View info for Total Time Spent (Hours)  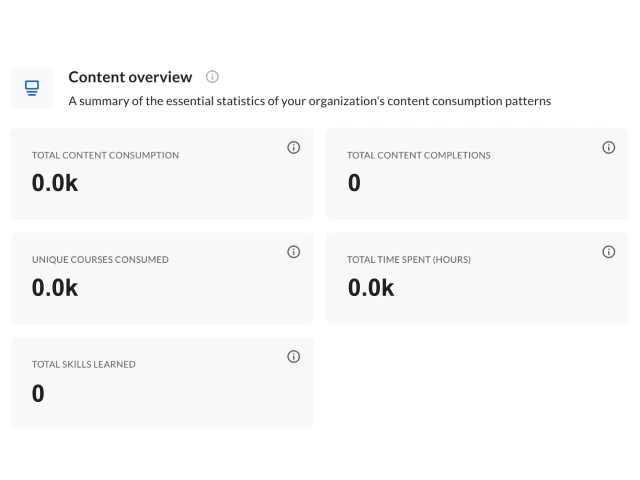point(609,252)
